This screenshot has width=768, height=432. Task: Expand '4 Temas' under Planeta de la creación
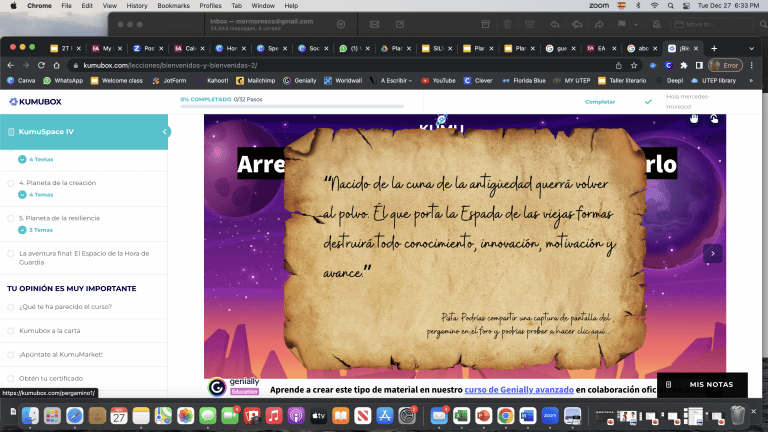(38, 194)
